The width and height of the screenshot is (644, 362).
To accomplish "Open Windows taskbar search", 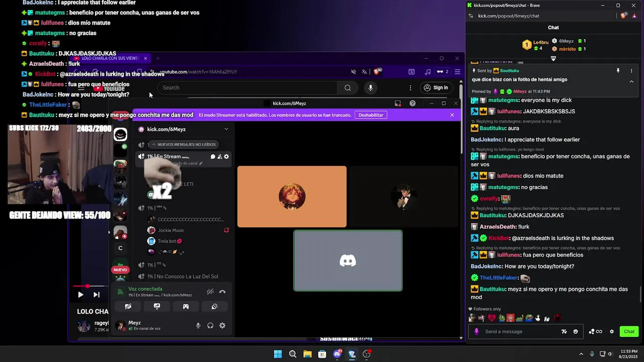I will click(293, 354).
